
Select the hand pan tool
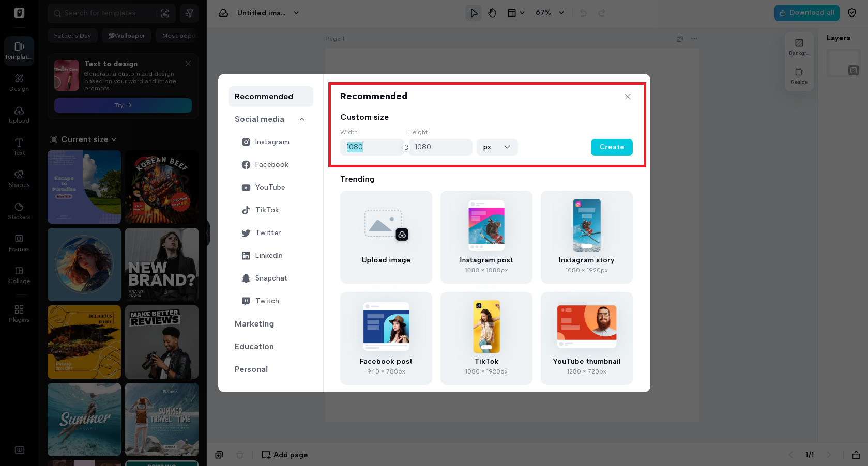tap(492, 13)
